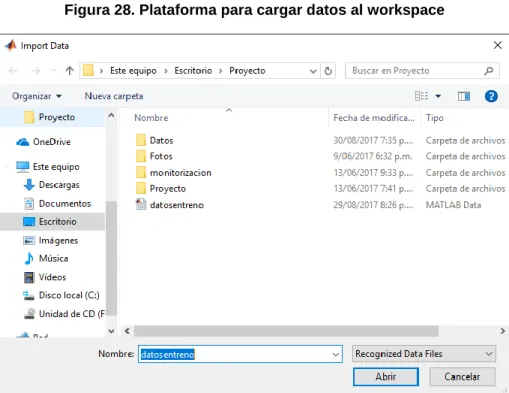Click date 29/08/2017 8:26 p.... cell
The image size is (509, 393).
[x=373, y=205]
